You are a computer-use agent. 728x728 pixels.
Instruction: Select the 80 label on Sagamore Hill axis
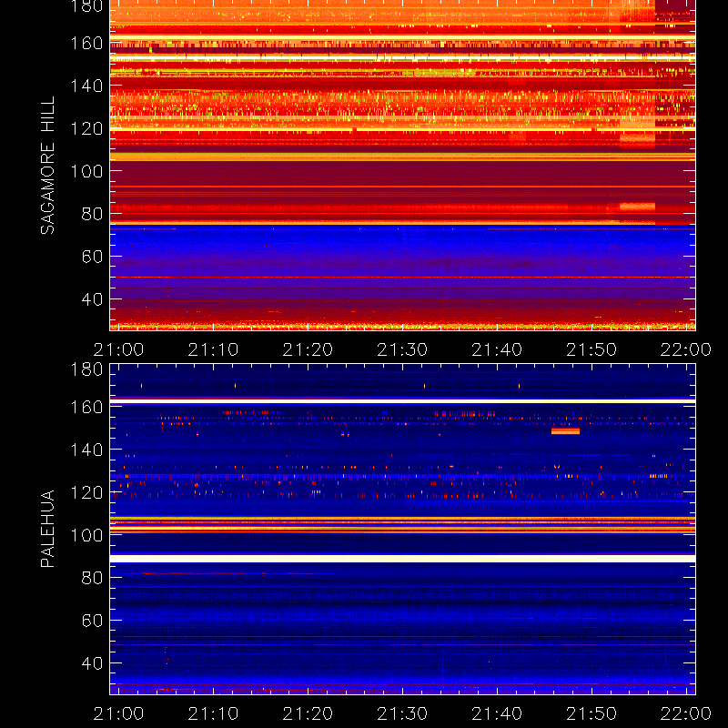click(x=92, y=214)
